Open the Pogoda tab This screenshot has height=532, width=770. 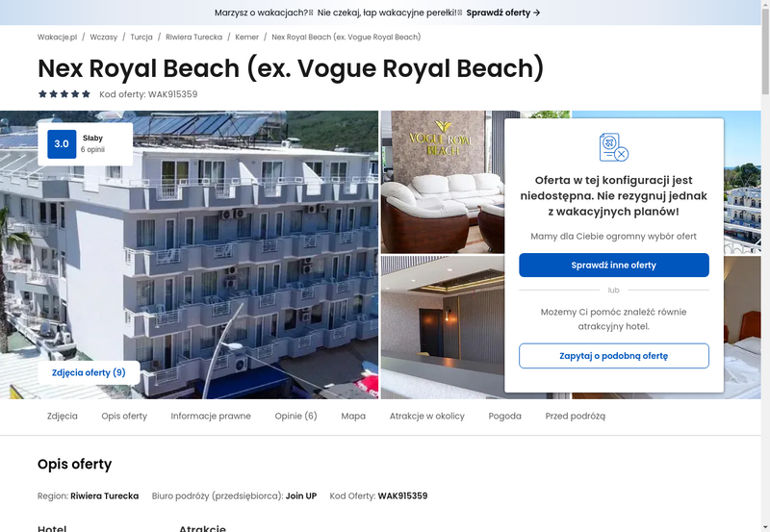(504, 417)
